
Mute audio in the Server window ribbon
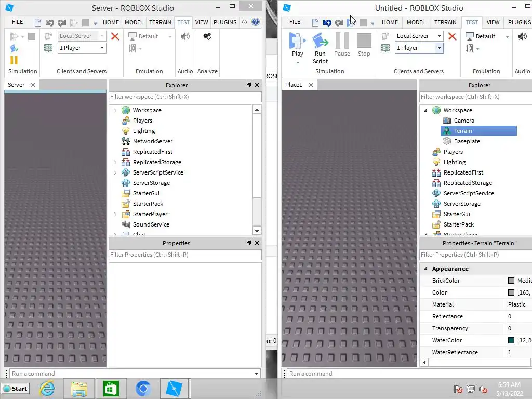pos(185,36)
